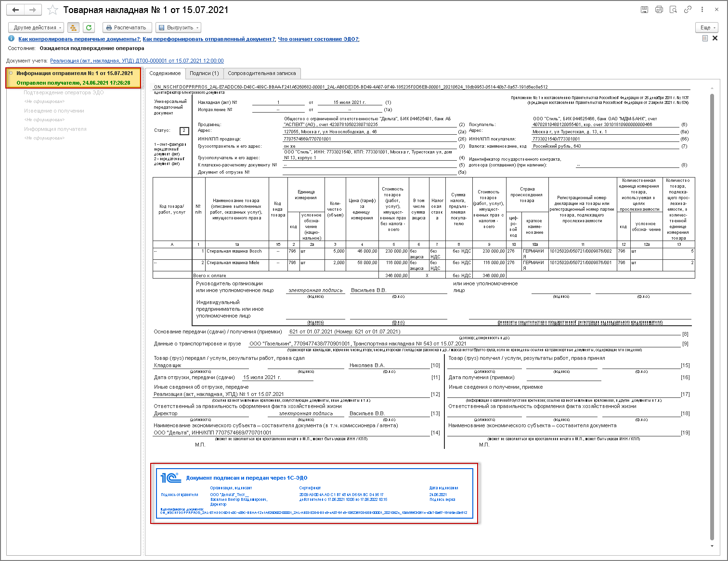728x561 pixels.
Task: Click the Отправлен получателю status line
Action: click(x=73, y=83)
